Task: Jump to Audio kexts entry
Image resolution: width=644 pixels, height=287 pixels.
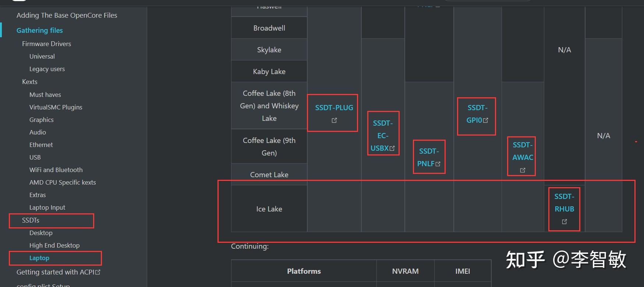Action: pos(38,132)
